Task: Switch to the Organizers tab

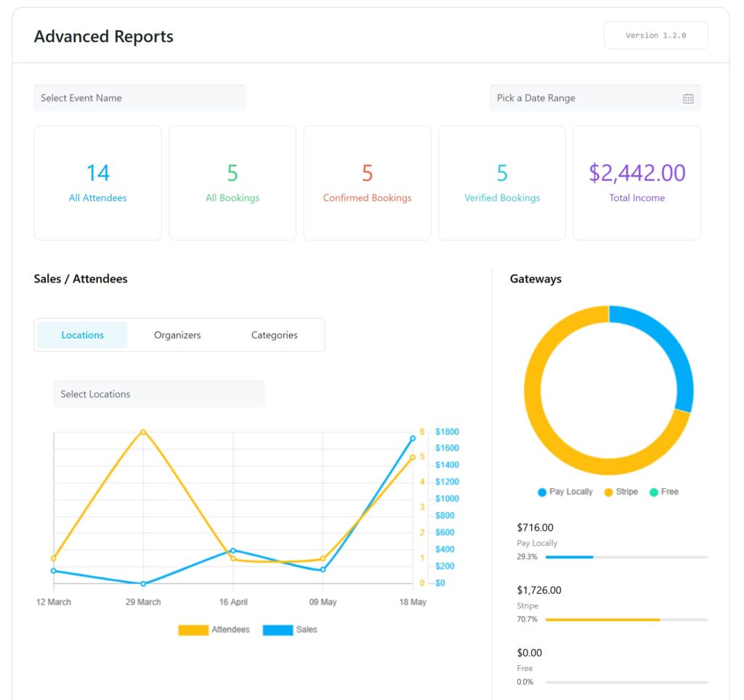Action: point(177,335)
